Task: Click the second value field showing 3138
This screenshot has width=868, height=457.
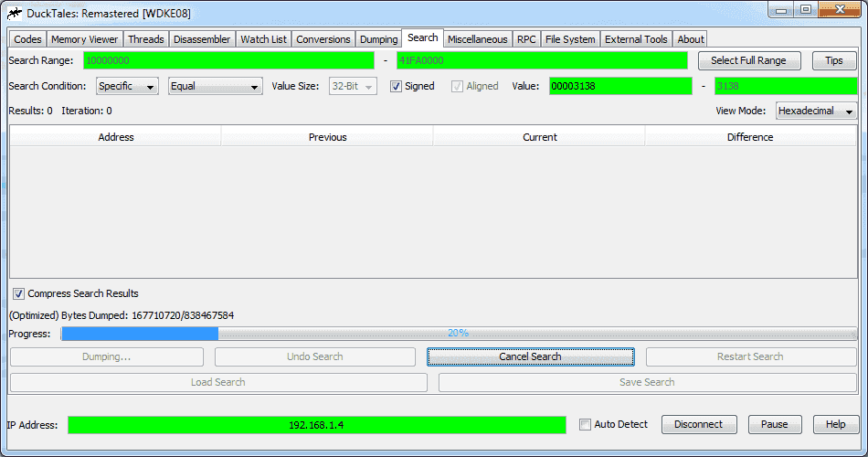Action: (x=786, y=86)
